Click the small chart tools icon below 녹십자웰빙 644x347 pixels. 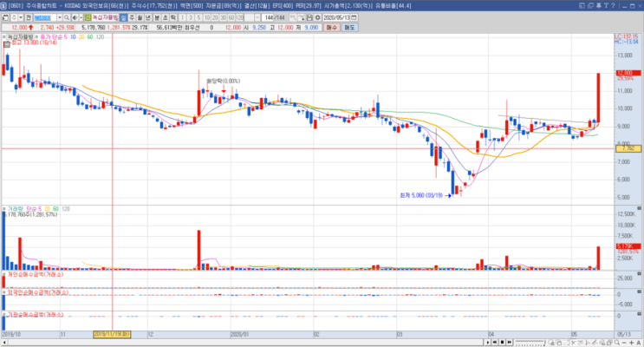coord(7,43)
